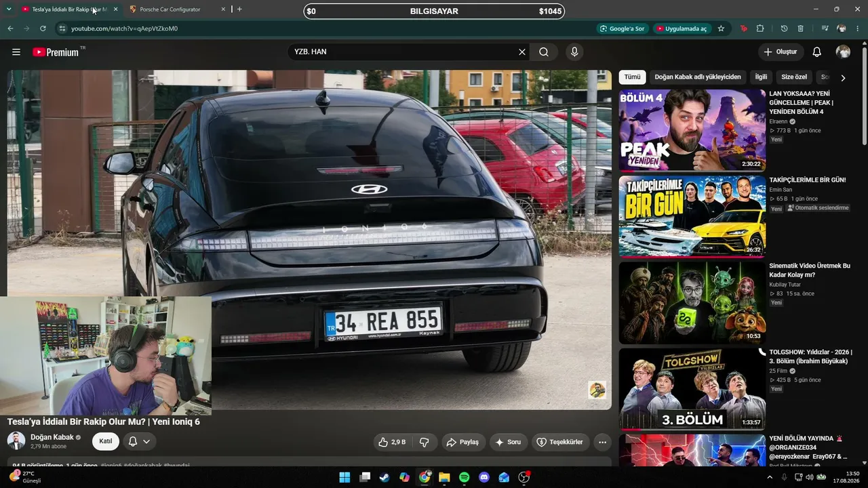Open 'TAKİPÇİLERİMLE BİR GÜN!' video title
868x488 pixels.
807,180
